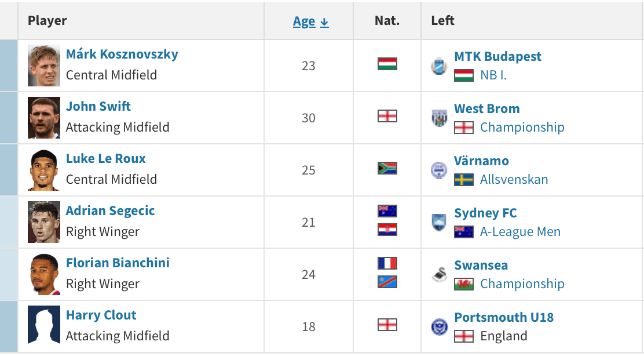Screen dimensions: 644x356
Task: Open John Swift's player profile link
Action: pyautogui.click(x=98, y=107)
